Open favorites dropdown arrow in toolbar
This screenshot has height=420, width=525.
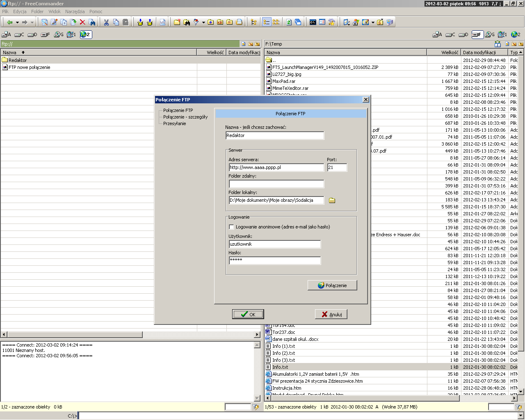(x=373, y=23)
